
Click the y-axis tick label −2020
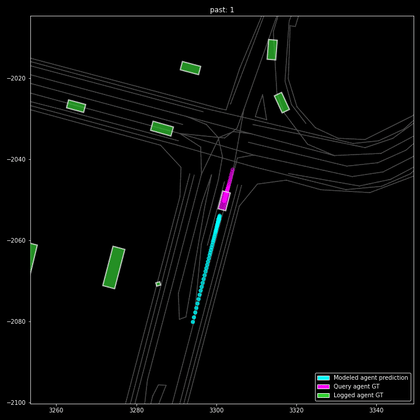pos(16,78)
